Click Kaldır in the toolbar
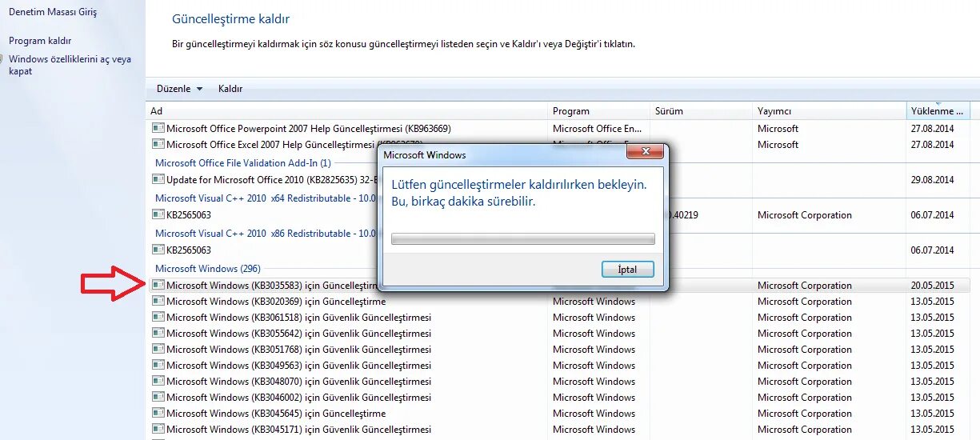980x440 pixels. (x=230, y=89)
